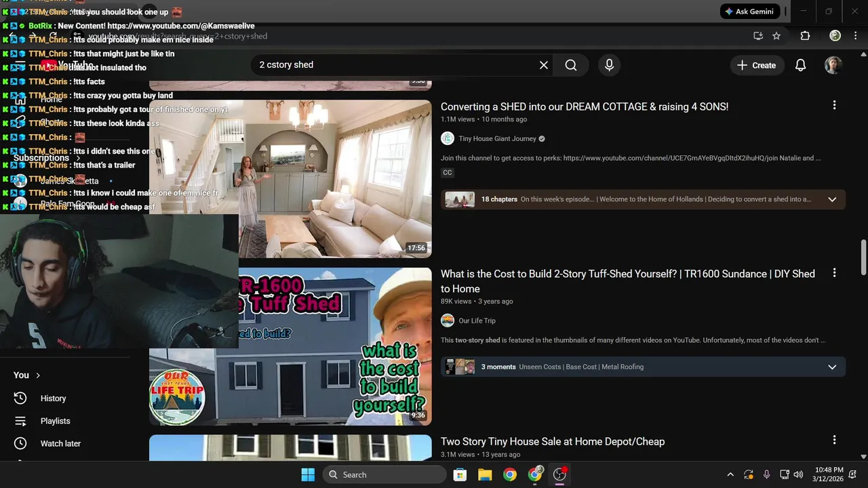Click the 3 moments preview thumbnail
Viewport: 868px width, 488px height.
tap(459, 367)
